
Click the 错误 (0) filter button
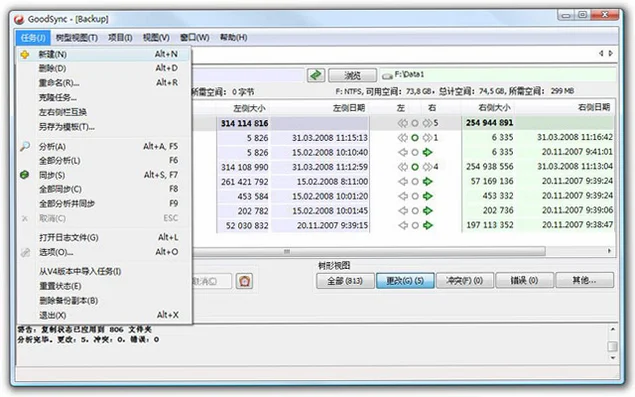click(524, 281)
